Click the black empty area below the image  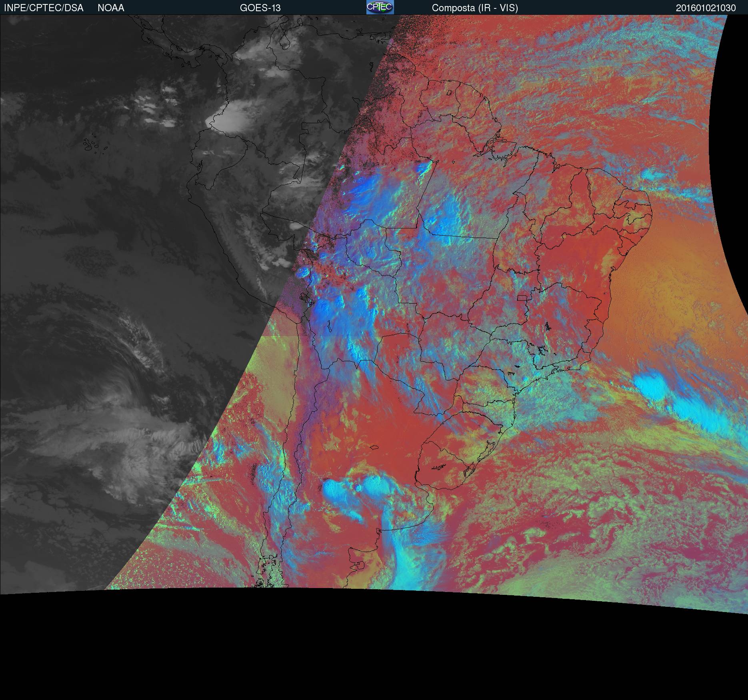[374, 656]
